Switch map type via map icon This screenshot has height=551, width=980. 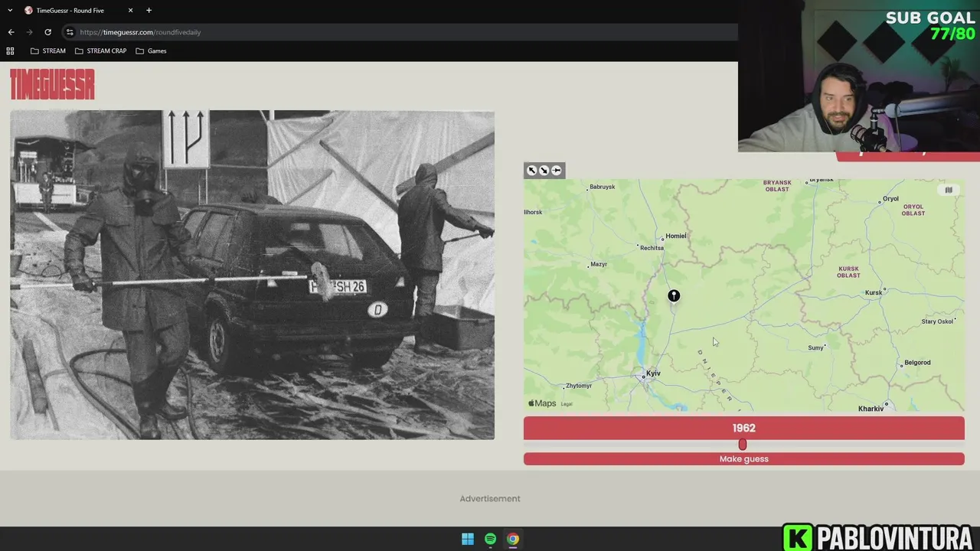pos(949,190)
